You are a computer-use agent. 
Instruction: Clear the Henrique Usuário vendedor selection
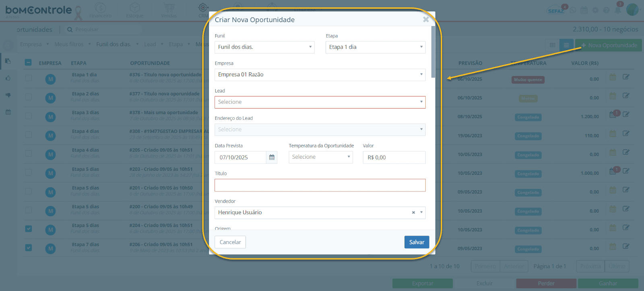click(413, 213)
